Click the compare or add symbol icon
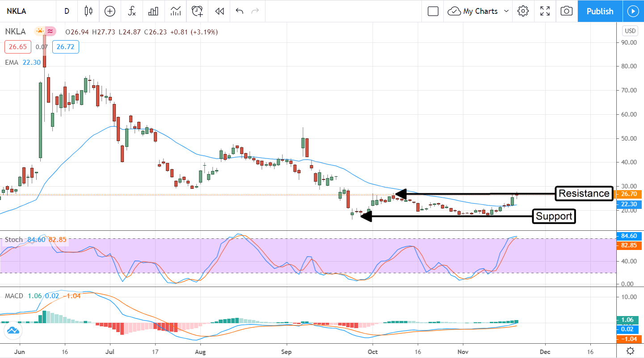This screenshot has width=644, height=358. coord(110,11)
